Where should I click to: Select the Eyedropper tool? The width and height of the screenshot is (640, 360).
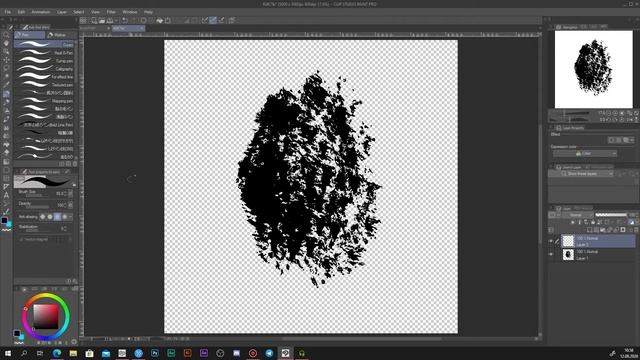[x=6, y=85]
